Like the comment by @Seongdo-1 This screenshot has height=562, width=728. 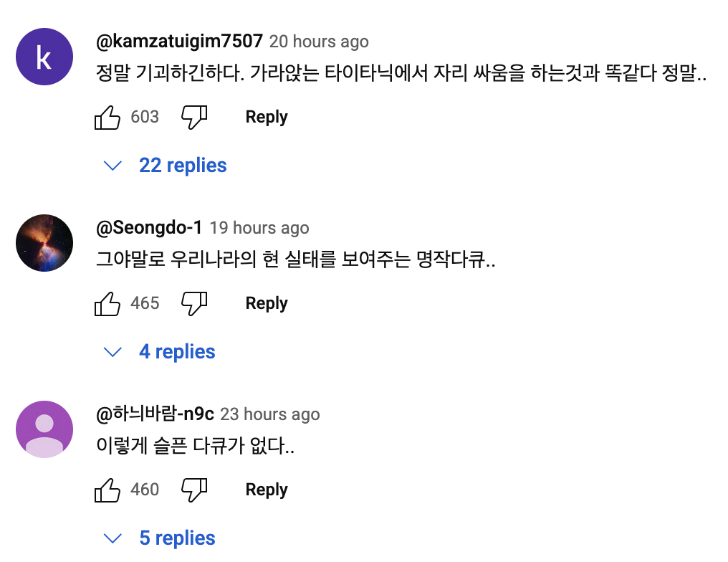pyautogui.click(x=107, y=303)
